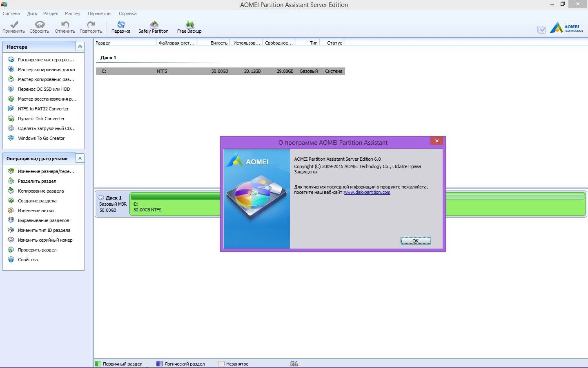The height and width of the screenshot is (368, 588).
Task: Open the www.disk-partition.com link
Action: pos(367,192)
